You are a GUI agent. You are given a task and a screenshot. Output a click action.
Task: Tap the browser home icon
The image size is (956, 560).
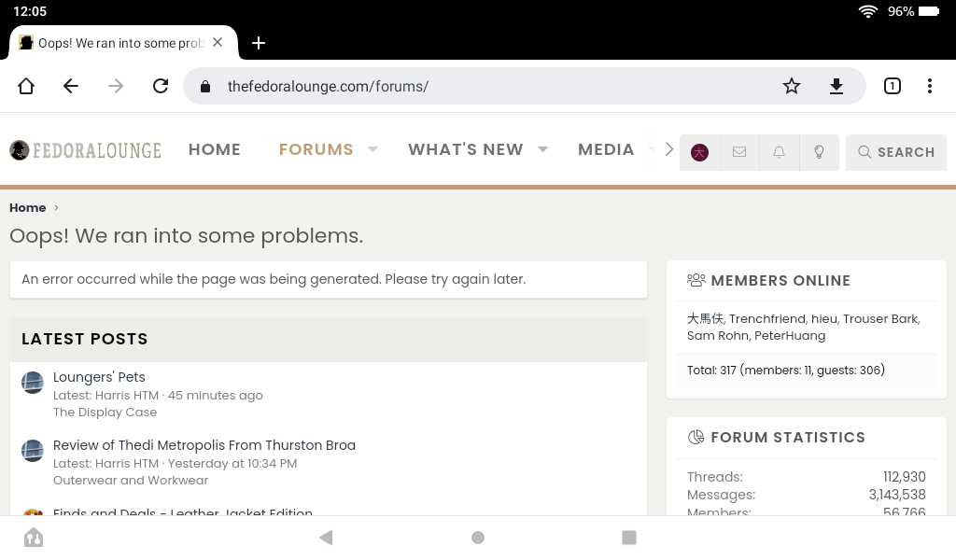[26, 86]
